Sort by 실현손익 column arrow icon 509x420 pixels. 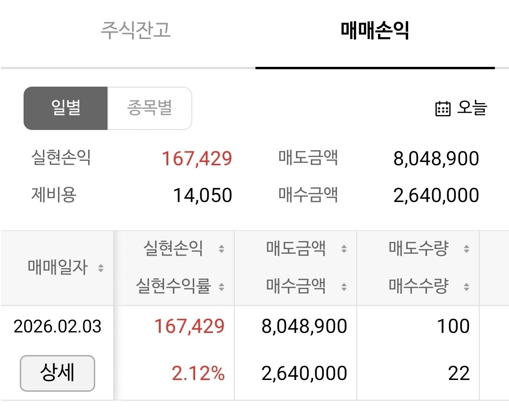tap(222, 249)
